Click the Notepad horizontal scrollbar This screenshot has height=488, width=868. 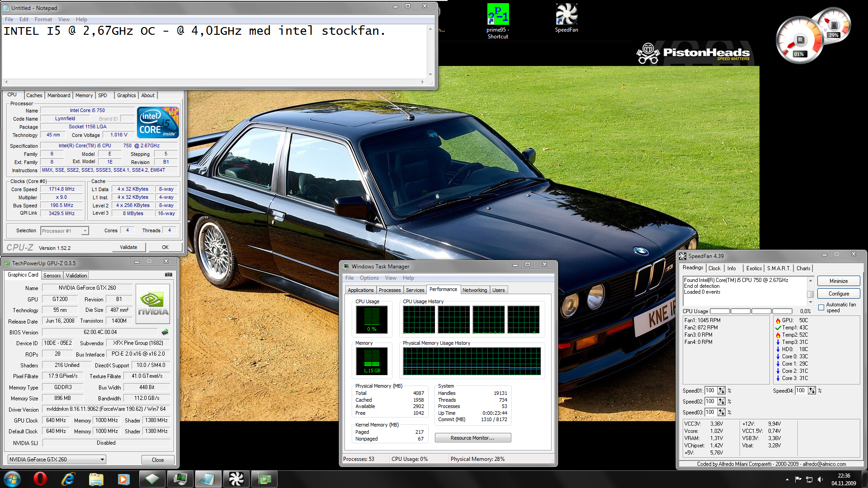214,82
